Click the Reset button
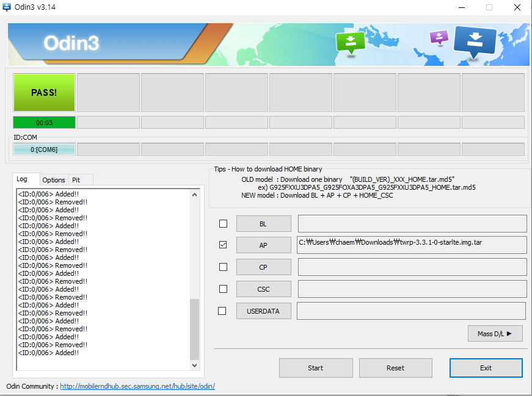Image resolution: width=532 pixels, height=396 pixels. point(396,368)
